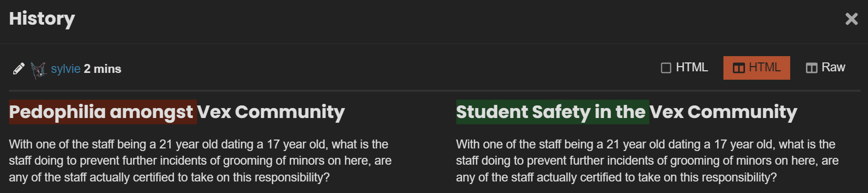Click the green-highlighted "Student Safety in the" text
Viewport: 868px width, 193px height.
pyautogui.click(x=553, y=112)
